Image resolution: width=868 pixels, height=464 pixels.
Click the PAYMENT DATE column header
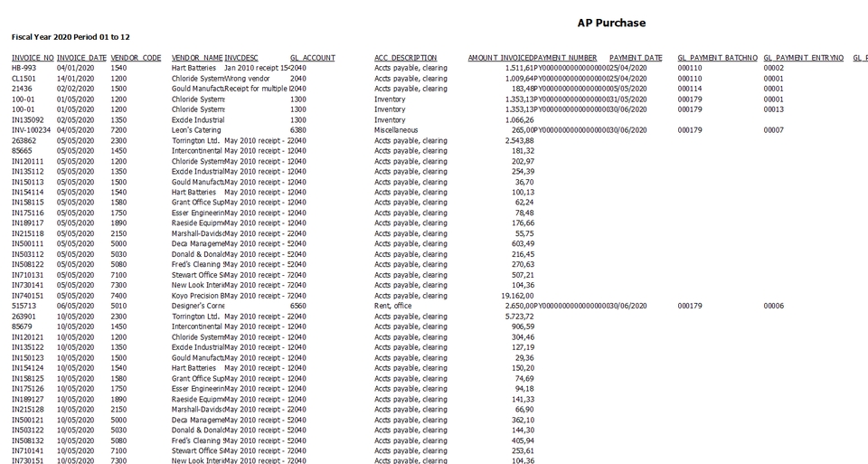click(x=636, y=58)
